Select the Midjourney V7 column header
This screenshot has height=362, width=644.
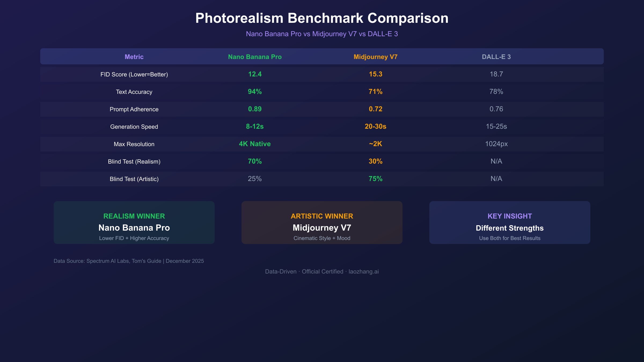[375, 57]
